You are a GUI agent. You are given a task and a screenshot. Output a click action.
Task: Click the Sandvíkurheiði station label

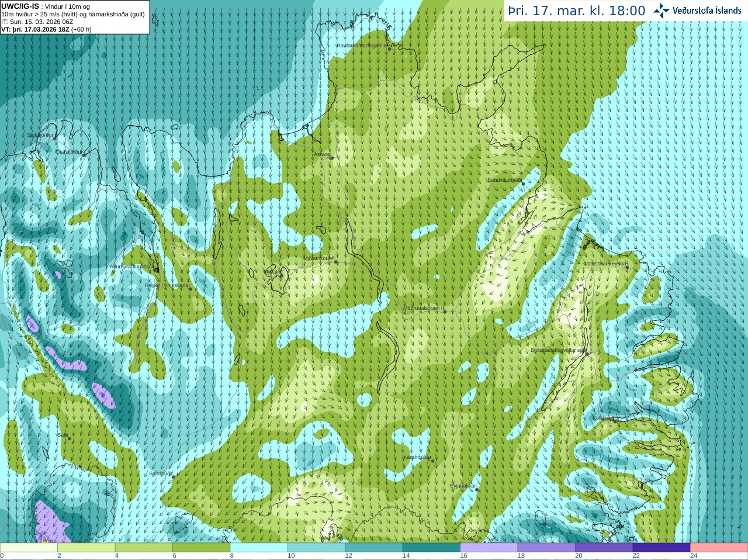pyautogui.click(x=504, y=180)
